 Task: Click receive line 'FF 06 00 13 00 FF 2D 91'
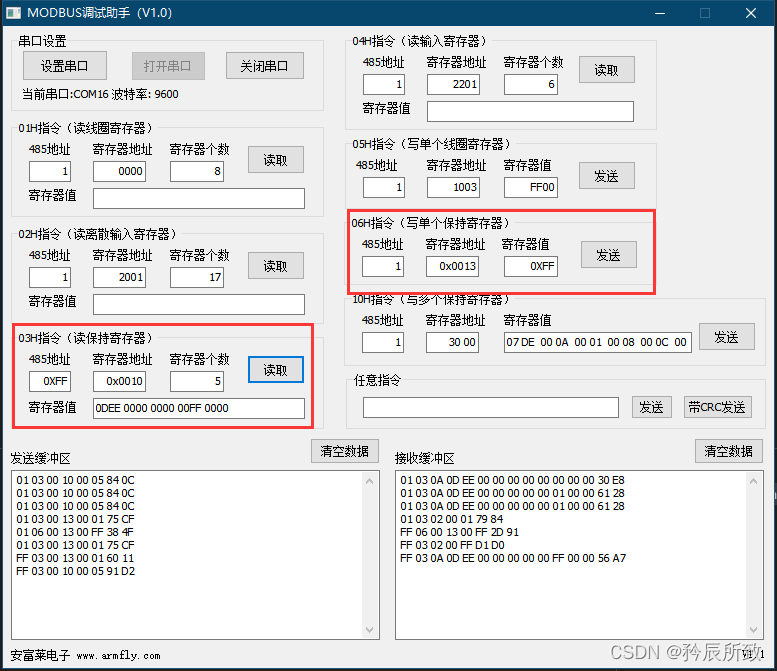459,532
